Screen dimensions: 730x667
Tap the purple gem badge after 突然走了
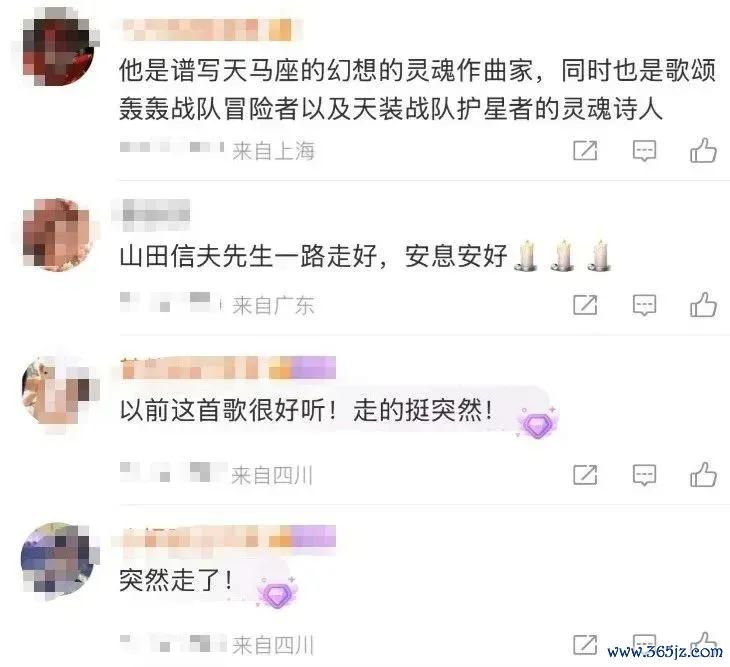(277, 593)
